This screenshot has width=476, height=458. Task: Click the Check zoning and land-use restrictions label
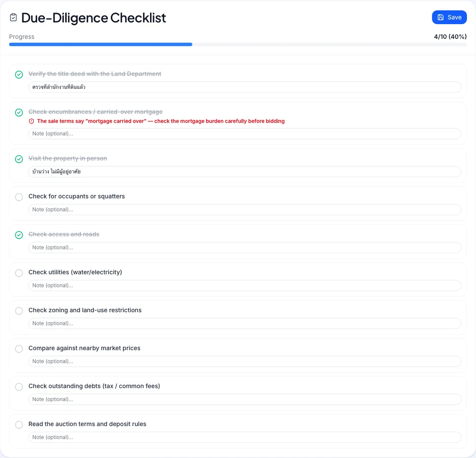[85, 310]
